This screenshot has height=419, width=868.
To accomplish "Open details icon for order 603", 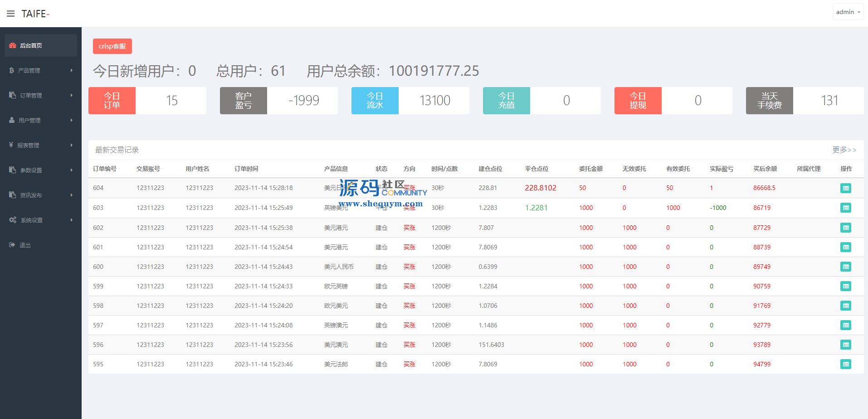I will (x=846, y=208).
